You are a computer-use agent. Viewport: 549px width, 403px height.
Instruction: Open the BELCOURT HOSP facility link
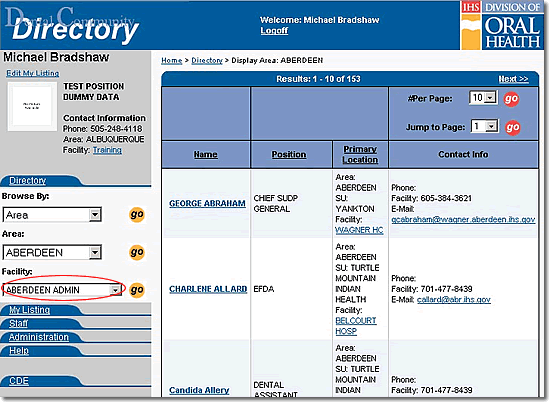[x=356, y=326]
